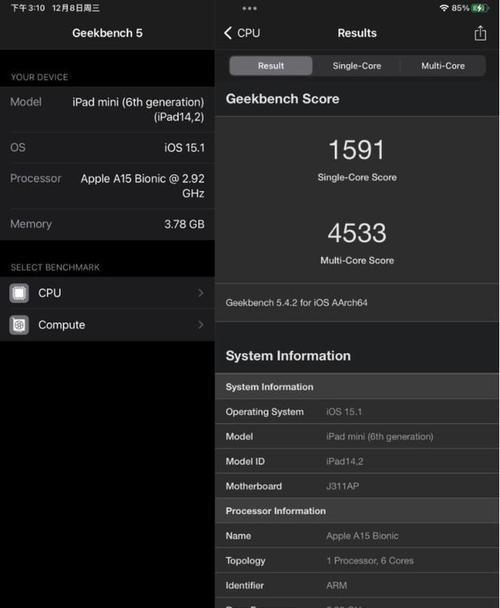The height and width of the screenshot is (608, 500).
Task: Tap the Results page title
Action: click(357, 33)
